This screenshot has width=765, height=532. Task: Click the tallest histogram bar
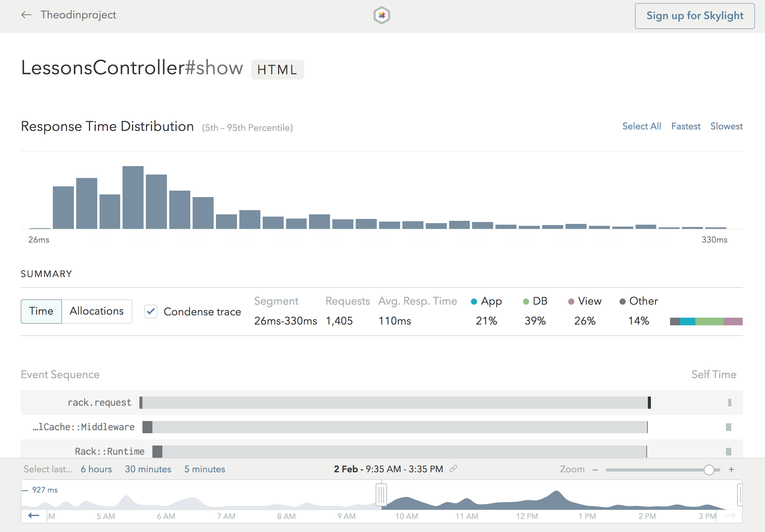pyautogui.click(x=132, y=197)
